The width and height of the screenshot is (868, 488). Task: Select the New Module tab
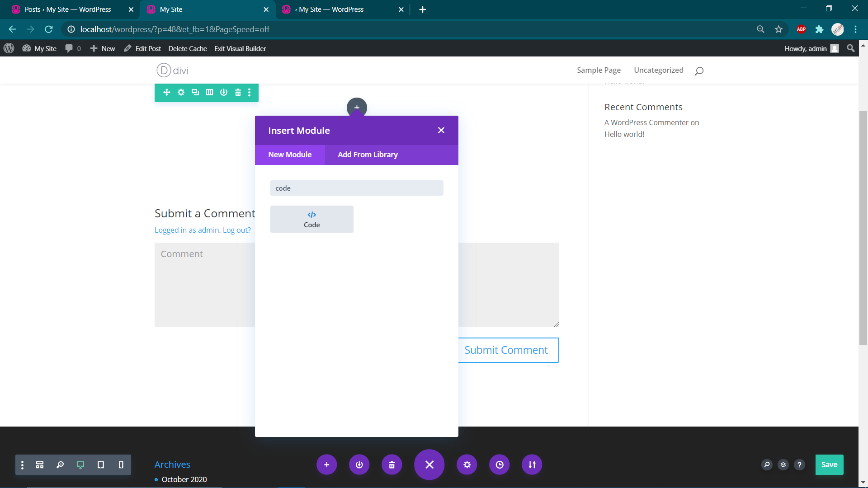pos(290,155)
